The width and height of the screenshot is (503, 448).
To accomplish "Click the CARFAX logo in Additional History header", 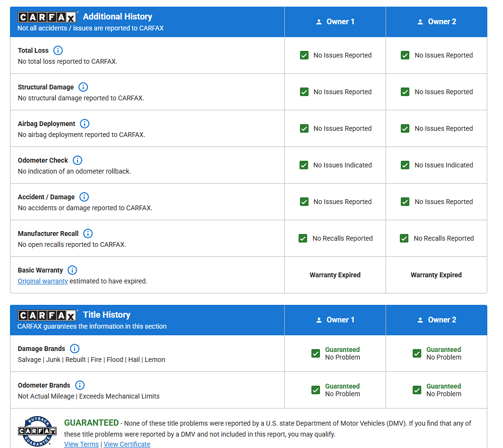I will (x=47, y=17).
